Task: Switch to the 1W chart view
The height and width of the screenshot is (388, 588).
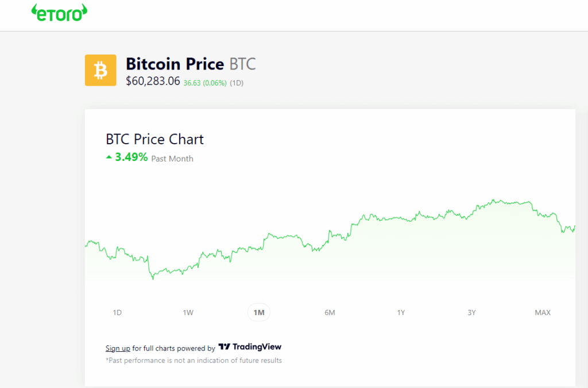Action: (x=188, y=312)
